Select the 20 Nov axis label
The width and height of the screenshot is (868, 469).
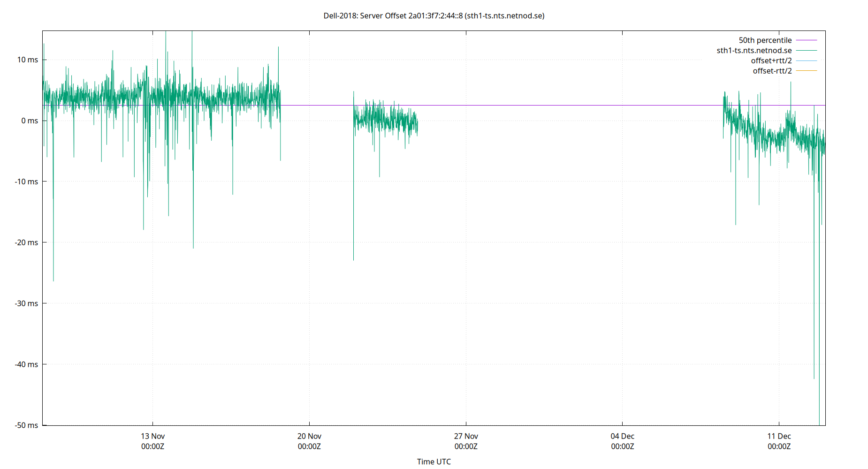310,436
